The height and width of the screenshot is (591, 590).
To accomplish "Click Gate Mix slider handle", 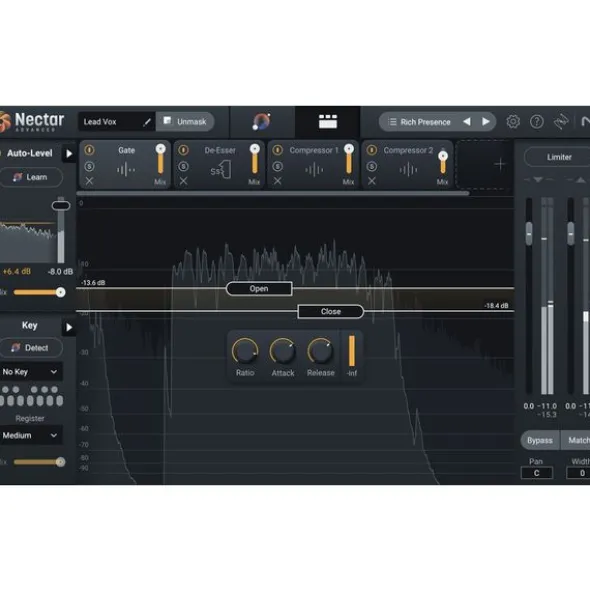I will 161,149.
